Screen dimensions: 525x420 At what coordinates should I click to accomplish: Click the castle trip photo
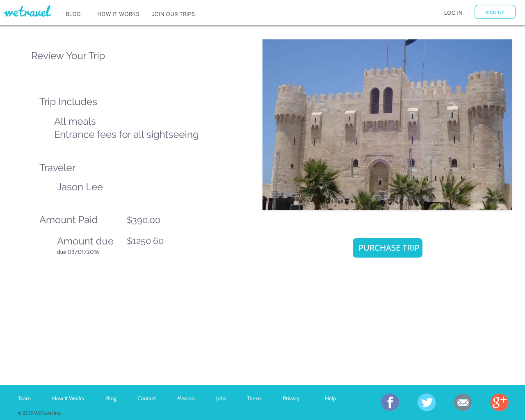[x=387, y=125]
